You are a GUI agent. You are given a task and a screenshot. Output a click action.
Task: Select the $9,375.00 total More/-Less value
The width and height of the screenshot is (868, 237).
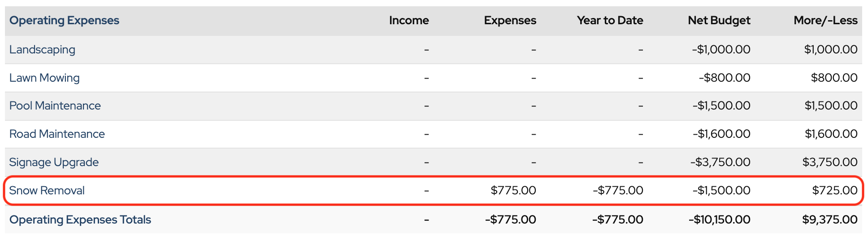click(x=829, y=219)
